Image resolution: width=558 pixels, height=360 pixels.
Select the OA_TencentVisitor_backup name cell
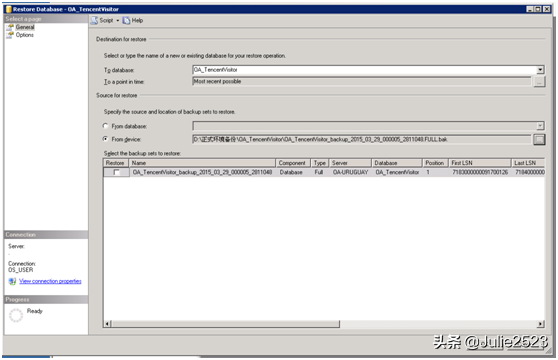point(202,173)
